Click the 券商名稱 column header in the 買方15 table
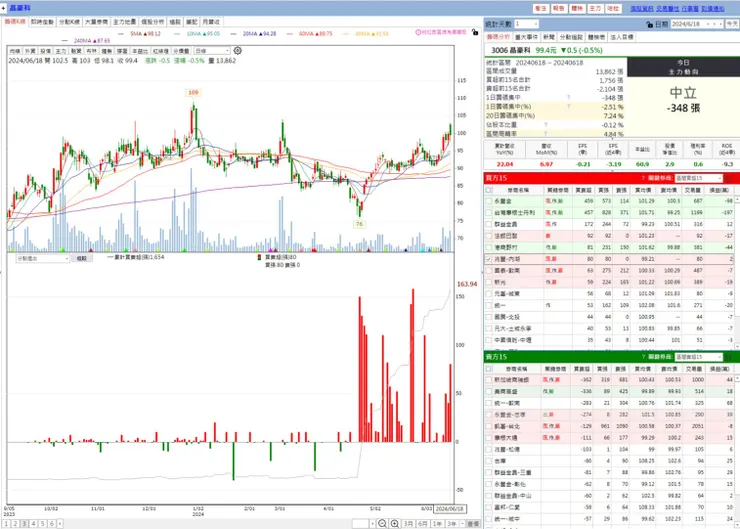Screen dimensions: 740x529 pos(518,190)
